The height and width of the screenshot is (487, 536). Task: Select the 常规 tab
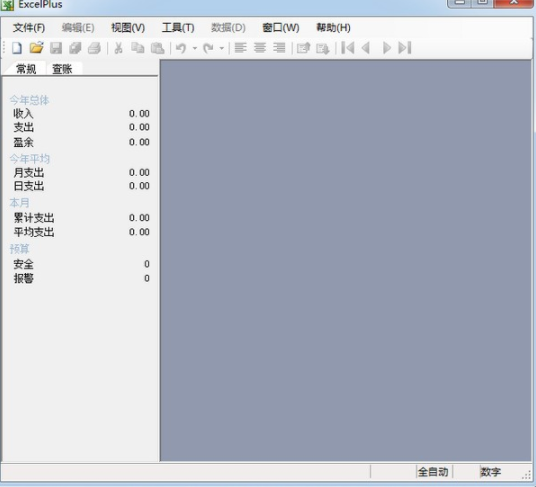point(26,69)
